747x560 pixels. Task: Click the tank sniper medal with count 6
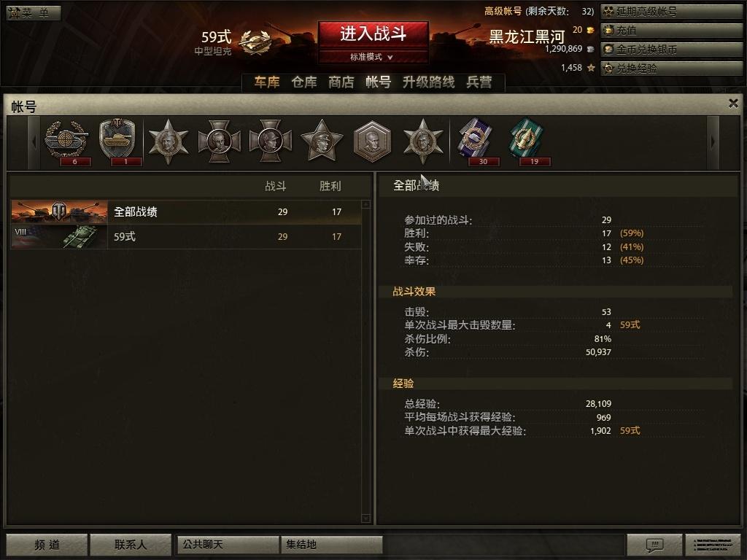(x=66, y=141)
